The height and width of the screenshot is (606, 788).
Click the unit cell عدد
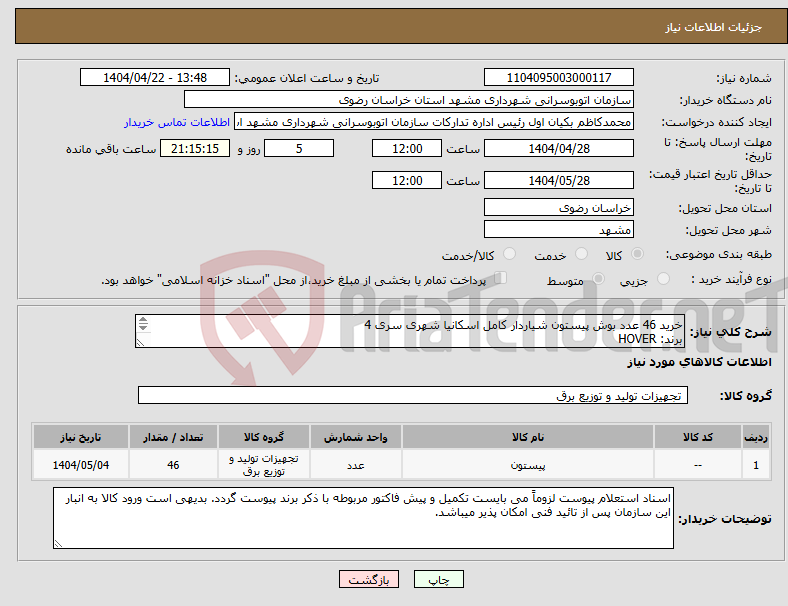click(355, 465)
